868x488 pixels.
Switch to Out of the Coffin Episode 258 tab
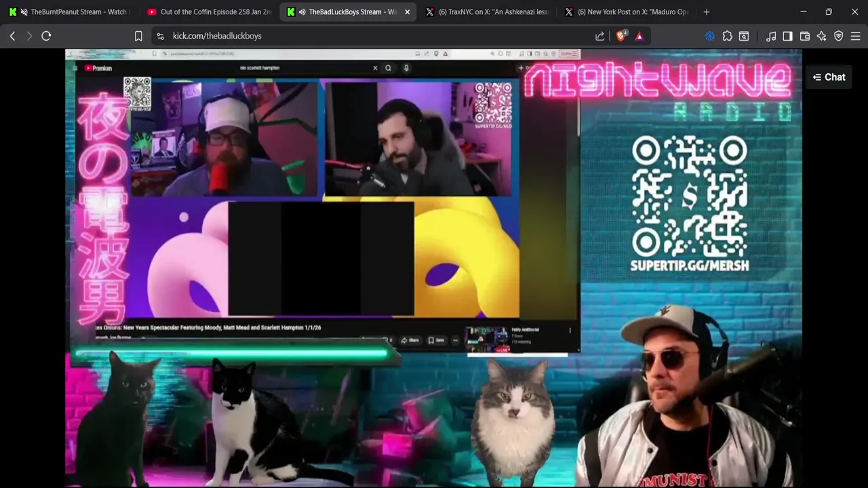(208, 12)
